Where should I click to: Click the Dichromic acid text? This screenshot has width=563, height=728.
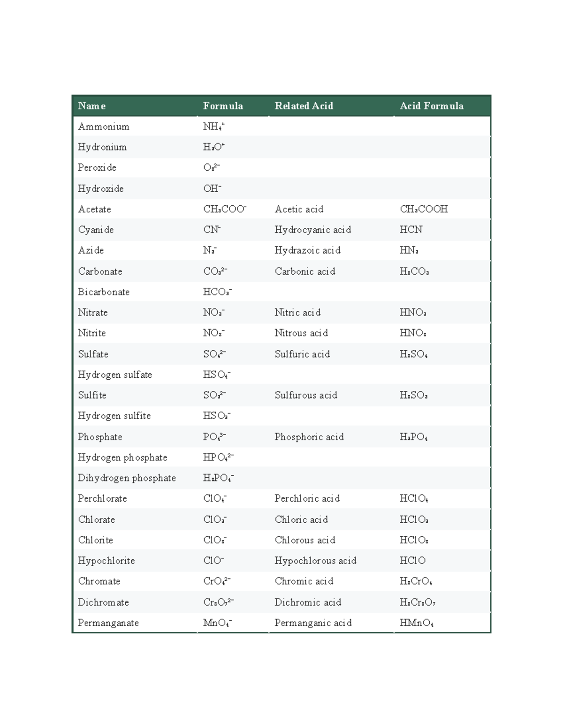[x=308, y=602]
